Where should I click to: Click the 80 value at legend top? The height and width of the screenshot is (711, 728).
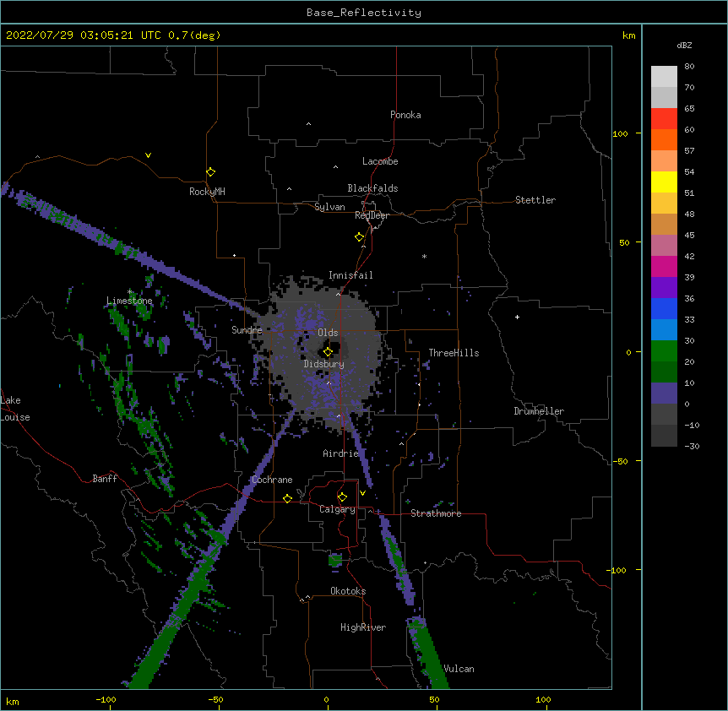(x=689, y=67)
